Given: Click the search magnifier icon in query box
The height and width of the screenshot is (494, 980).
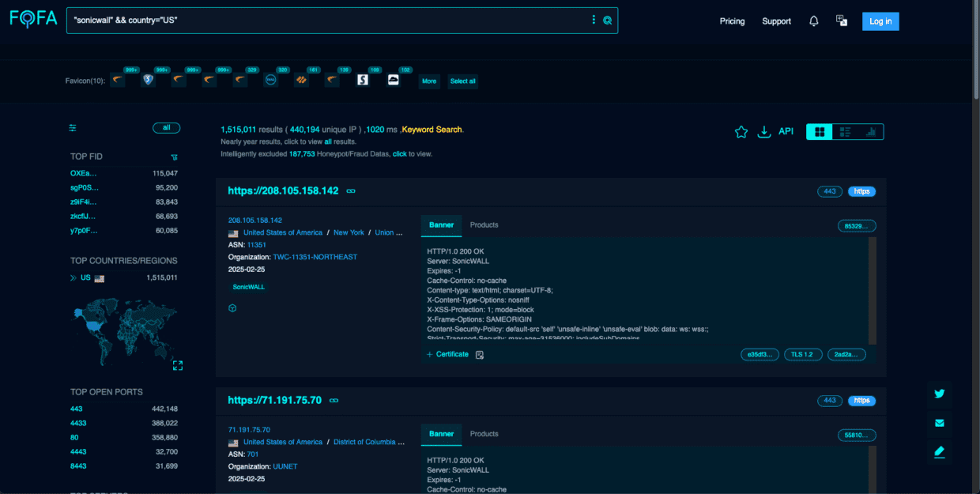Looking at the screenshot, I should click(607, 21).
